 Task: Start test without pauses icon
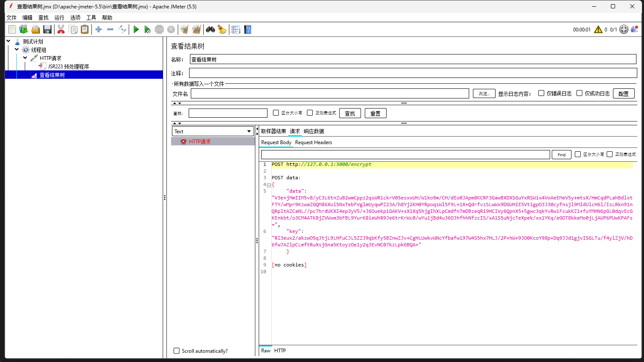(147, 29)
